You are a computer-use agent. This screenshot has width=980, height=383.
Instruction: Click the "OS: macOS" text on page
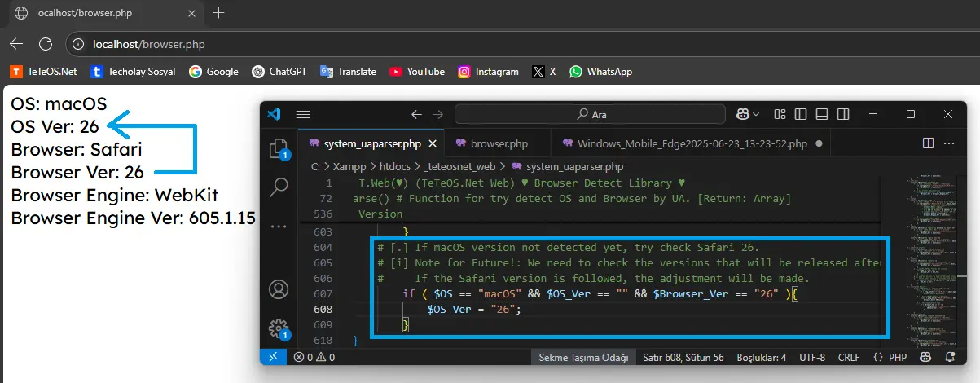(x=59, y=104)
